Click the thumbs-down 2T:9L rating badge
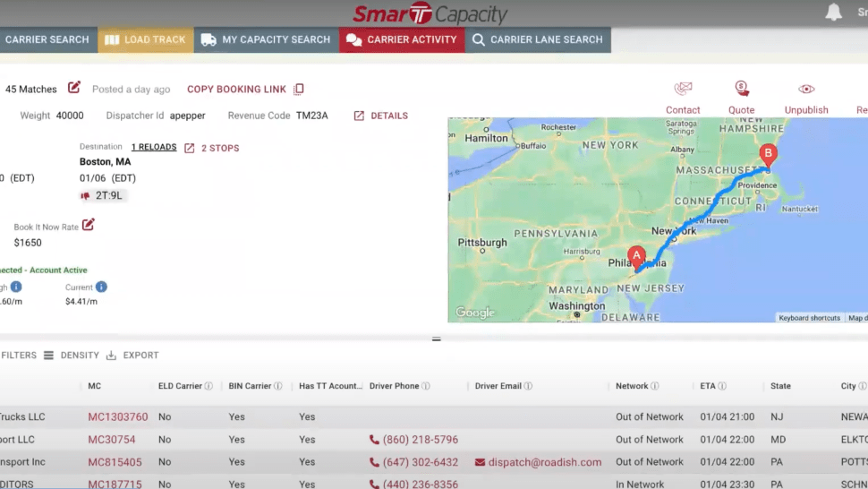The image size is (868, 489). click(x=102, y=195)
